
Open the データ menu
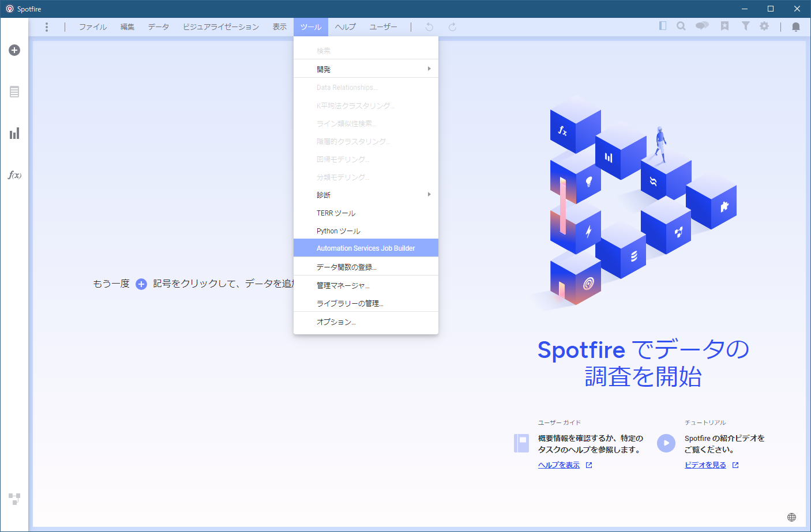pyautogui.click(x=159, y=27)
